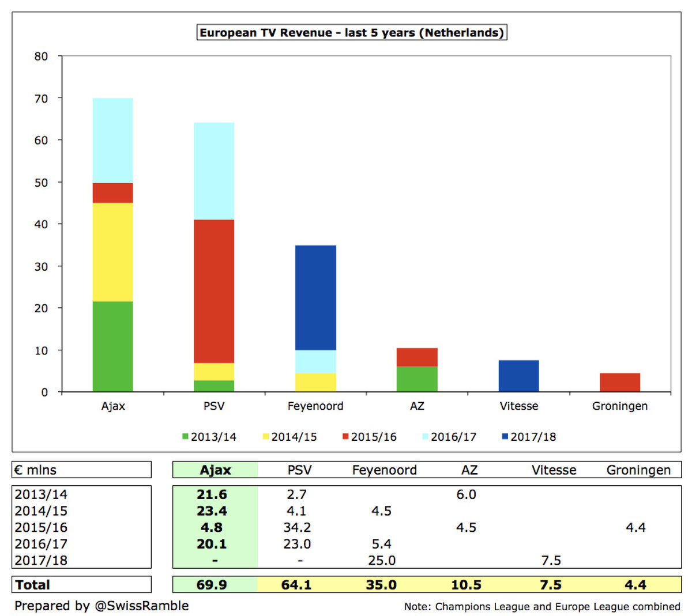The height and width of the screenshot is (616, 692).
Task: Click Feyenoord total 35.0
Action: coord(381,585)
